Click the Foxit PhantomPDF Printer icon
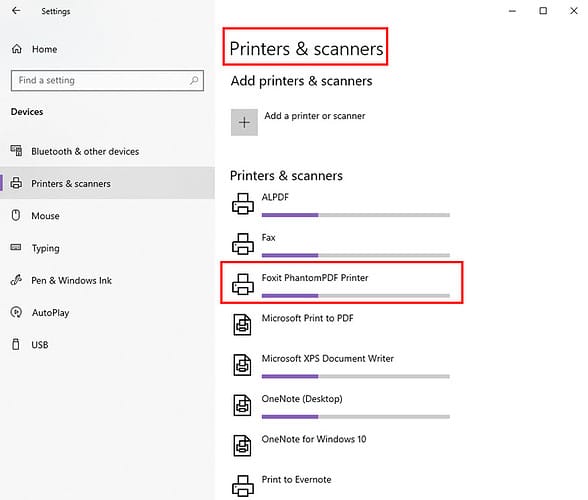The height and width of the screenshot is (500, 588). (243, 284)
